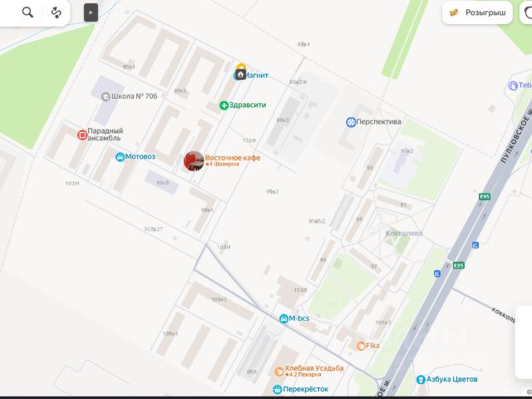Viewport: 532px width, 399px height.
Task: Click the lower E95 highway shield
Action: [459, 265]
